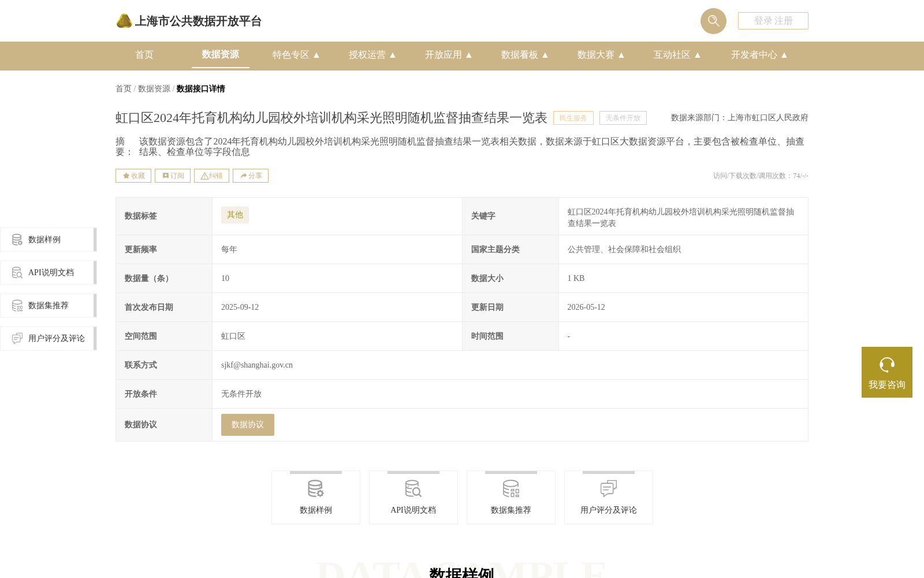This screenshot has height=578, width=924.
Task: Click the 数据协议 button in table
Action: pyautogui.click(x=248, y=425)
